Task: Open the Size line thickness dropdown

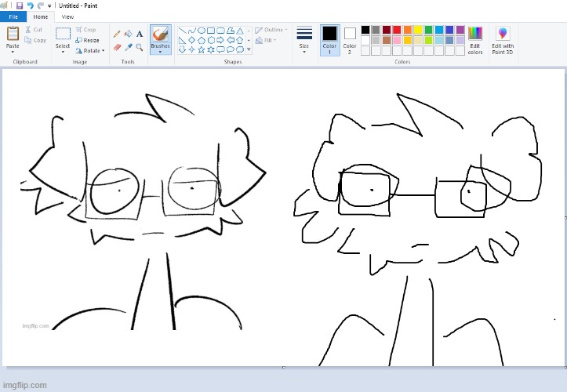Action: 304,40
